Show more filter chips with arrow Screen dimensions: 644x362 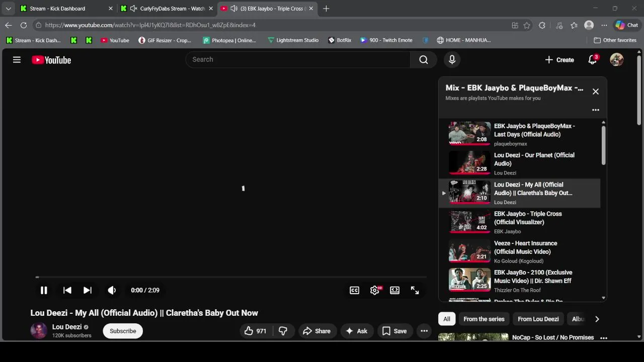597,319
